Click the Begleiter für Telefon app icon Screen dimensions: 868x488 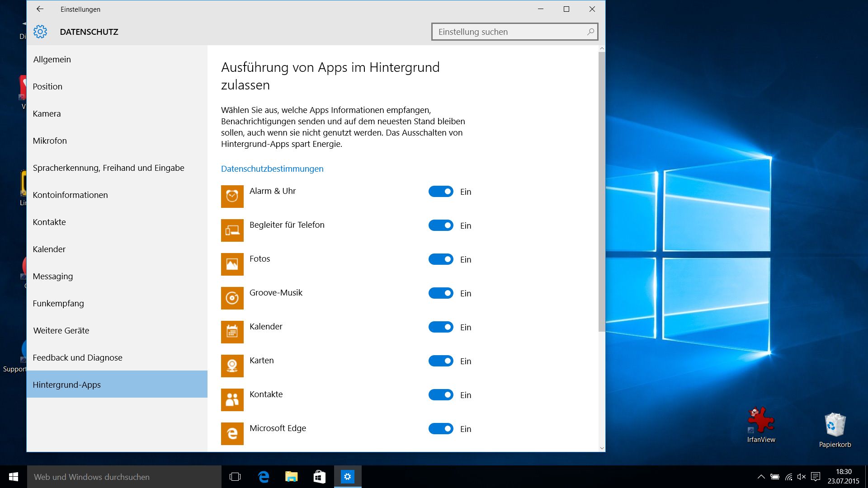click(232, 230)
